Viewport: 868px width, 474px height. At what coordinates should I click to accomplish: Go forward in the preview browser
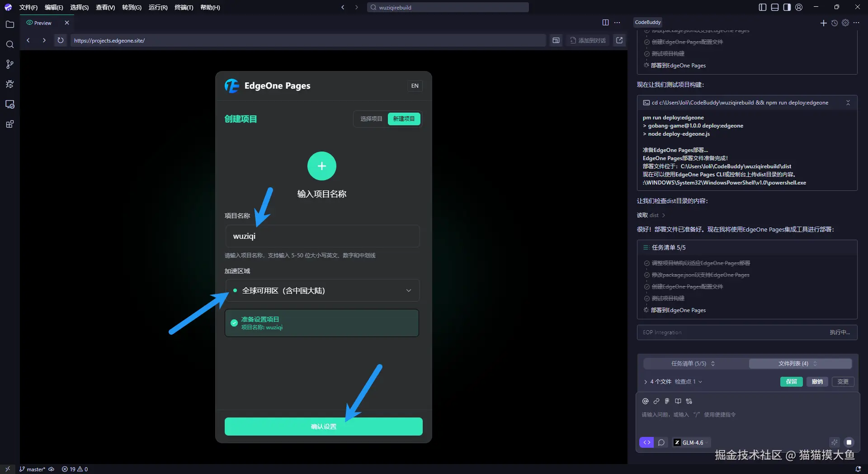tap(44, 40)
